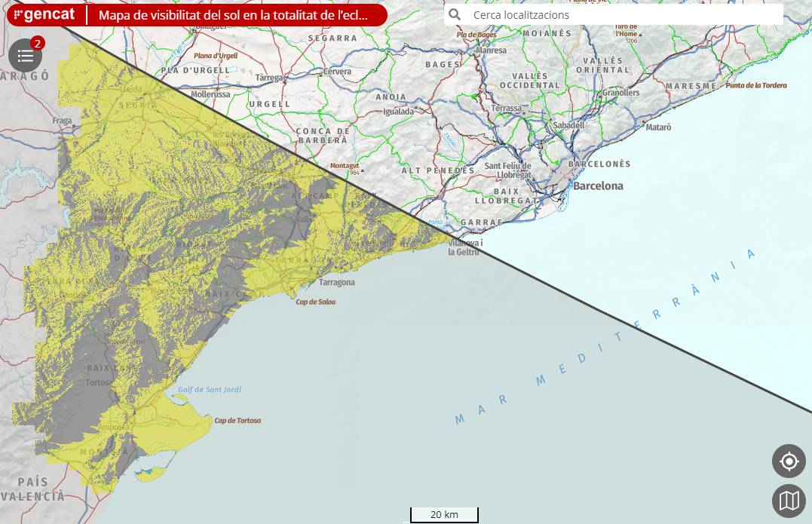Viewport: 812px width, 524px height.
Task: Select the Manresa town label
Action: [490, 51]
